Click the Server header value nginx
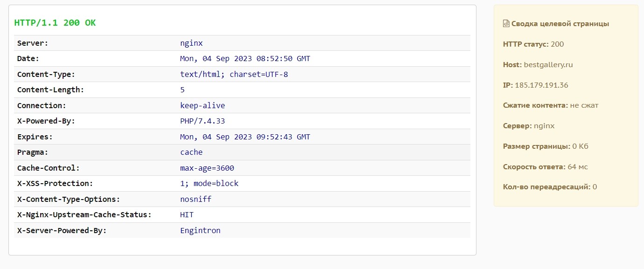Image resolution: width=644 pixels, height=269 pixels. pyautogui.click(x=191, y=43)
